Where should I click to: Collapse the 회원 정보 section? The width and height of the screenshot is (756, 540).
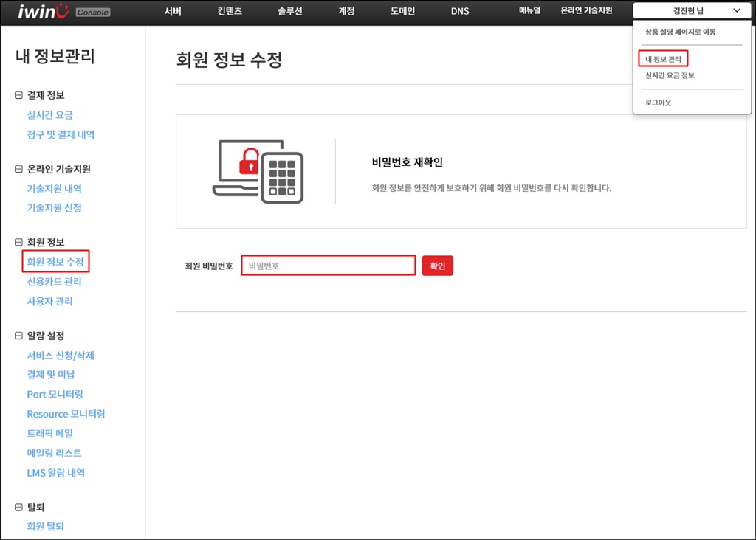click(18, 242)
